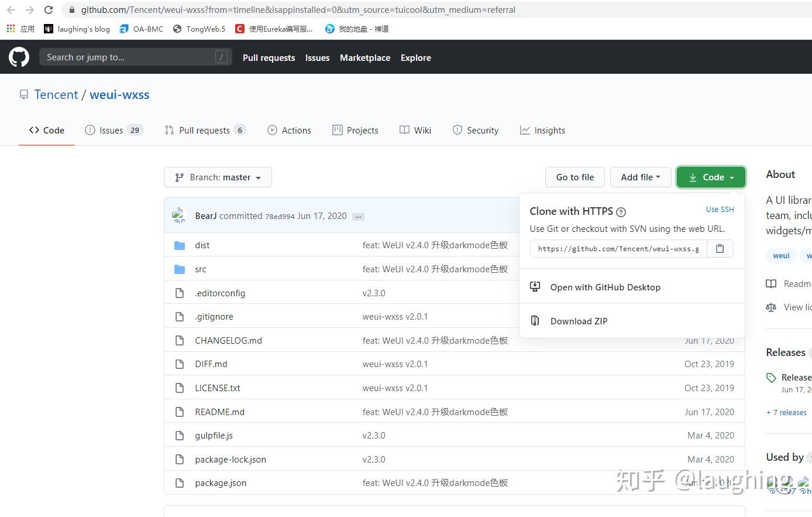Click the README.md row file icon

coord(180,412)
